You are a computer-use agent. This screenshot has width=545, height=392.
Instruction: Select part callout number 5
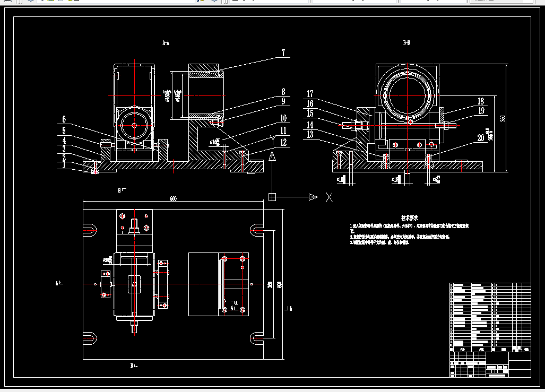64,130
